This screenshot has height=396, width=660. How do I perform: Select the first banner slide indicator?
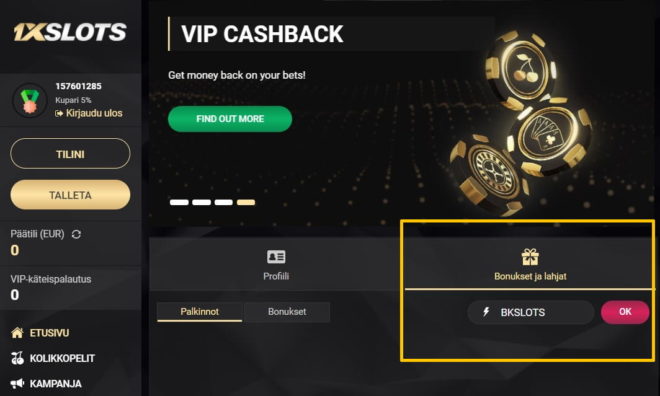click(179, 202)
